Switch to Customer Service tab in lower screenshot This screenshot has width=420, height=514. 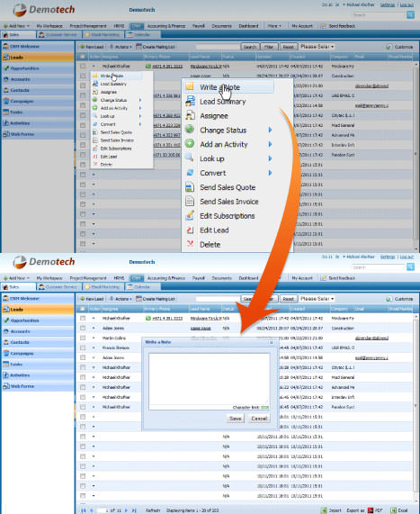click(x=58, y=287)
